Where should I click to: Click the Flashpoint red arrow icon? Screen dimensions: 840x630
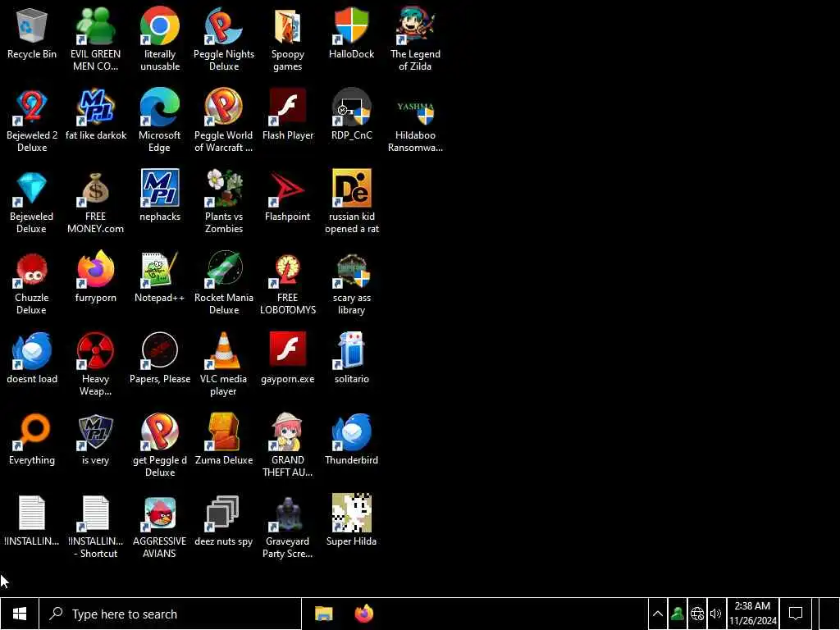pyautogui.click(x=288, y=189)
